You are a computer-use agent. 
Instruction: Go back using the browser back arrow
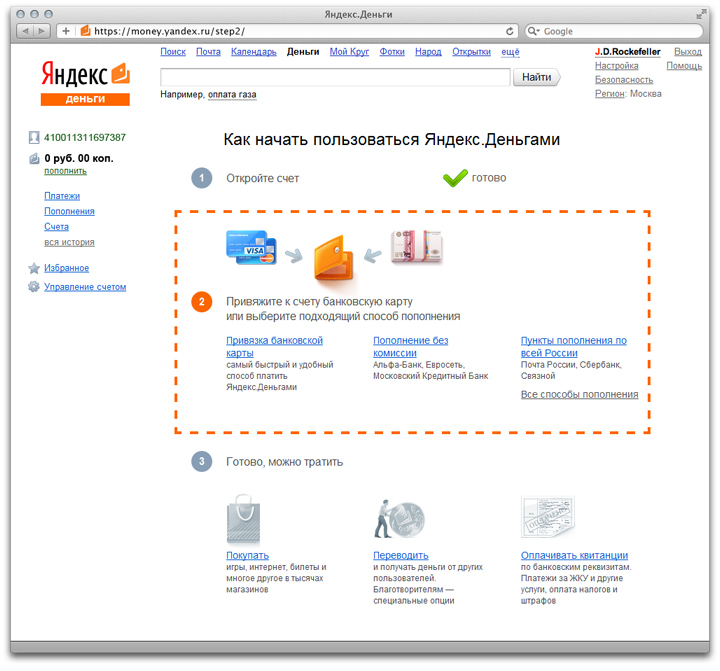25,31
